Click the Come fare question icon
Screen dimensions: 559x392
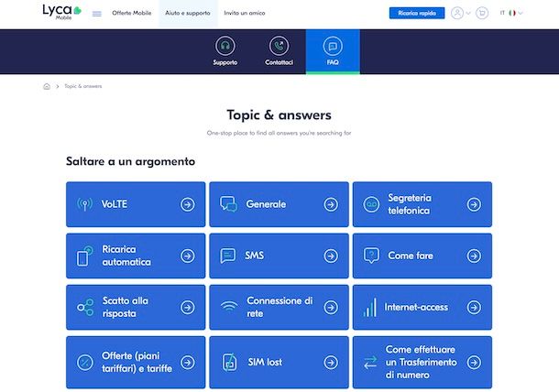coord(371,256)
